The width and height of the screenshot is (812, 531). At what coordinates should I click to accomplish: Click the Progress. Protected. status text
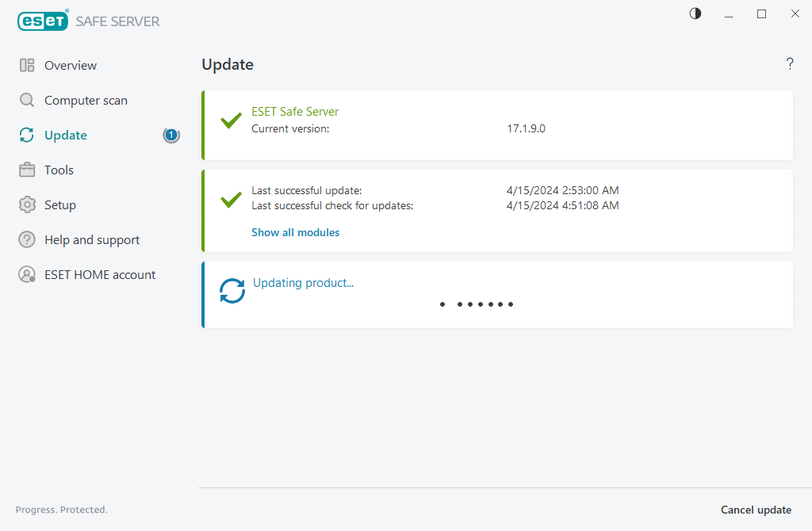tap(61, 510)
